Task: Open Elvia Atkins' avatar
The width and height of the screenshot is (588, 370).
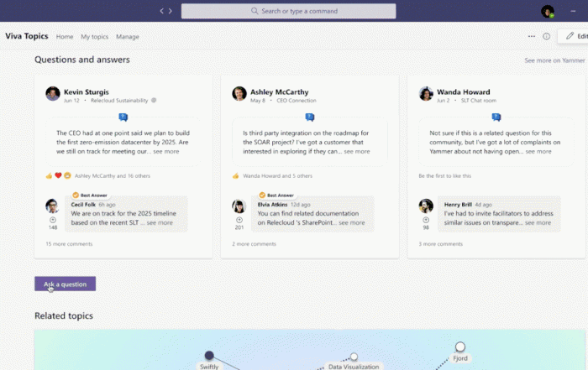Action: 239,206
